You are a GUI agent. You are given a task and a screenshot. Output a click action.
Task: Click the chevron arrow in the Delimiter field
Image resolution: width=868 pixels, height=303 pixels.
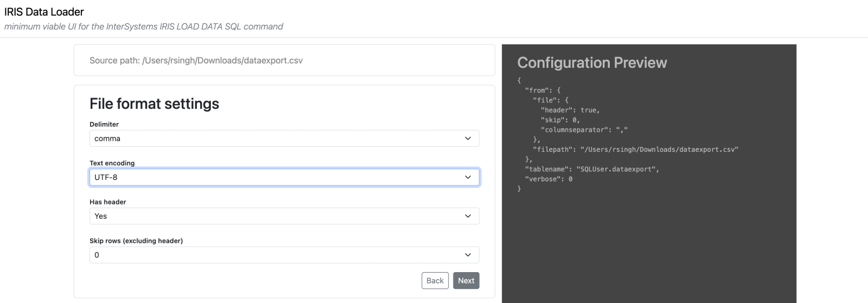click(x=468, y=138)
